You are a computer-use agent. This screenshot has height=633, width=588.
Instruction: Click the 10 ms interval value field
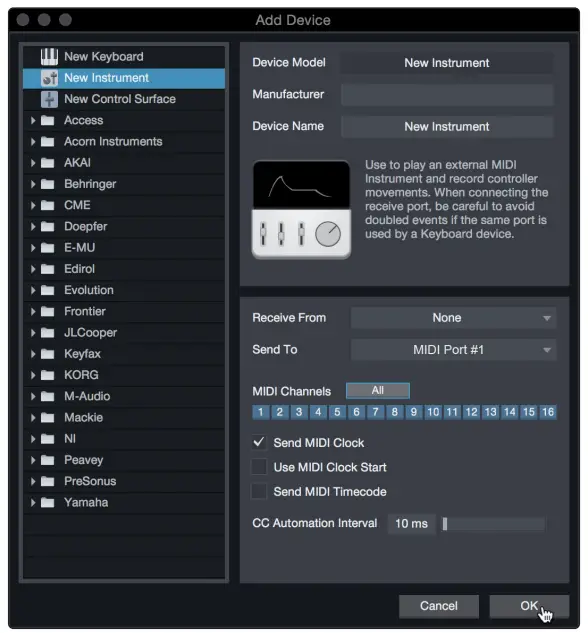tap(412, 524)
